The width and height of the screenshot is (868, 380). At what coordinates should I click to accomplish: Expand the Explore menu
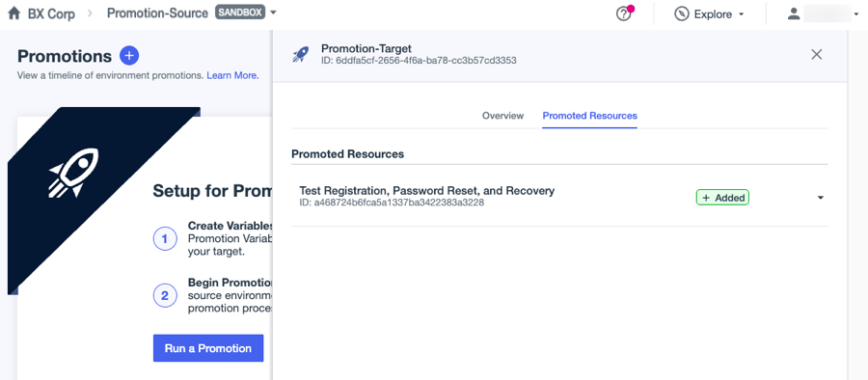click(x=742, y=15)
